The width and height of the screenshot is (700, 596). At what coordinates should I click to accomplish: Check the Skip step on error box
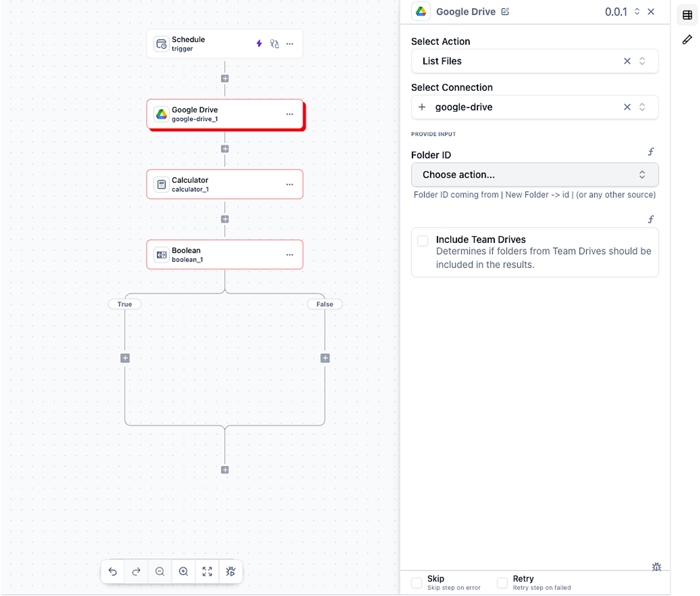click(416, 582)
